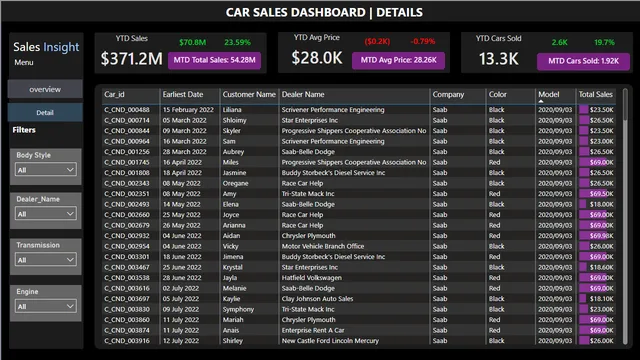The width and height of the screenshot is (640, 360).
Task: Sort by the Car_id column header
Action: point(114,94)
